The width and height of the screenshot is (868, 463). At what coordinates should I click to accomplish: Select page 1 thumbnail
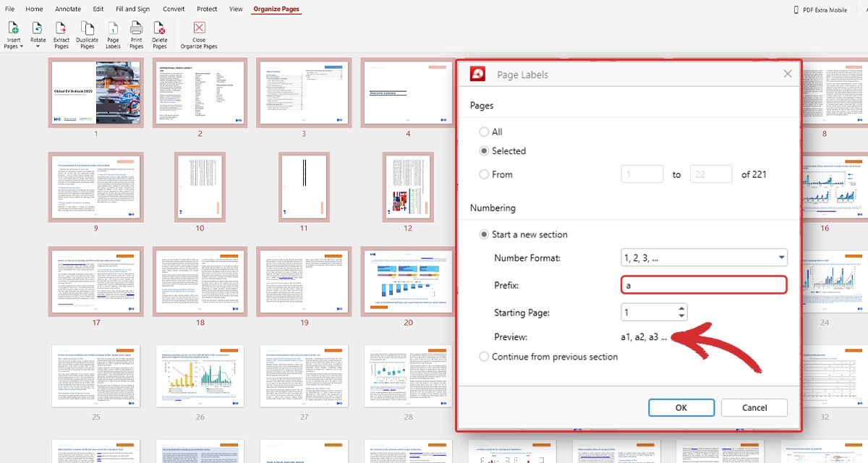click(96, 93)
